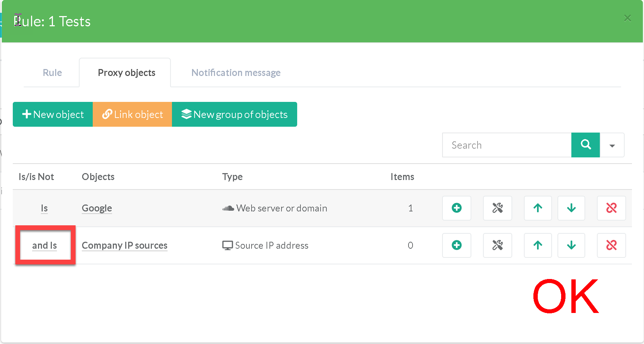Click the green search magnifier button
Image resolution: width=644 pixels, height=344 pixels.
tap(585, 145)
